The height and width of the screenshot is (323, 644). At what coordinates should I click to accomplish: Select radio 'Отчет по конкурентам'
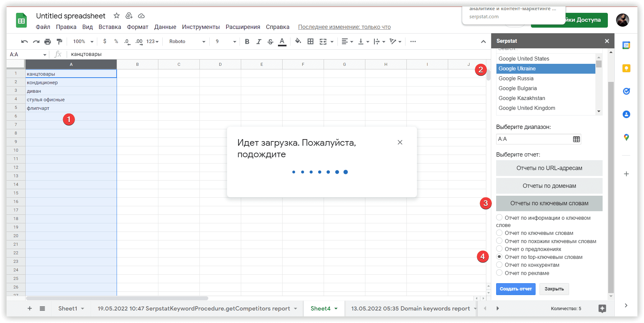tap(499, 264)
